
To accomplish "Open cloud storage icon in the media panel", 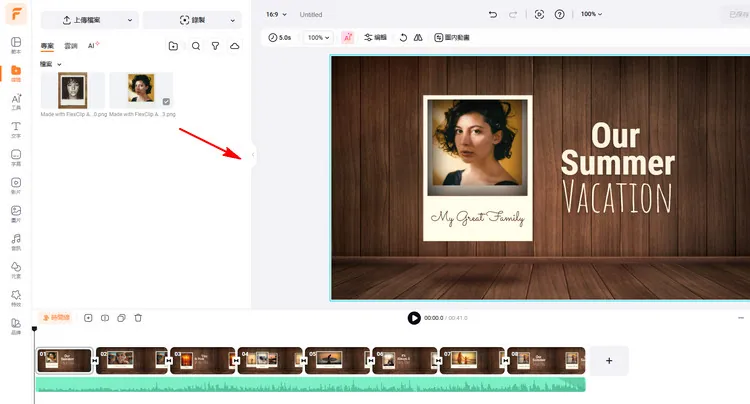I will (235, 46).
